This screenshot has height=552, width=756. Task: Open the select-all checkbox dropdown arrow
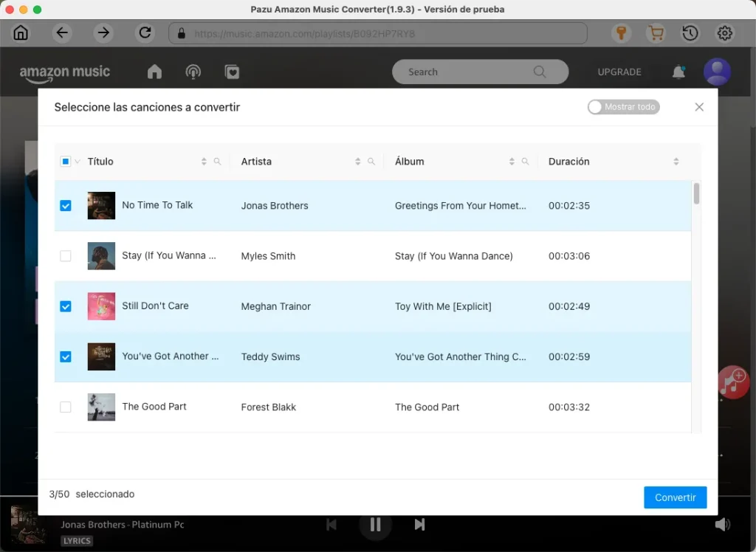click(76, 162)
